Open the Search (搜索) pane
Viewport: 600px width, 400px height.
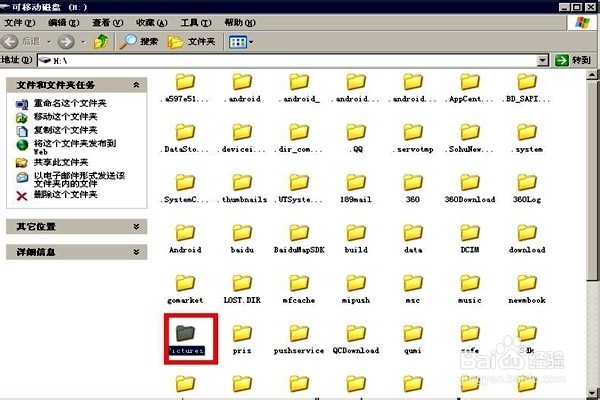[x=139, y=41]
